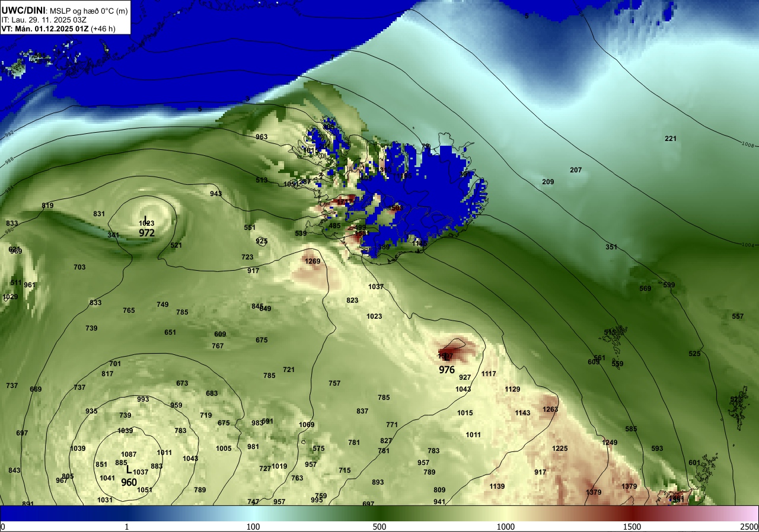Click the height value 551

click(250, 227)
